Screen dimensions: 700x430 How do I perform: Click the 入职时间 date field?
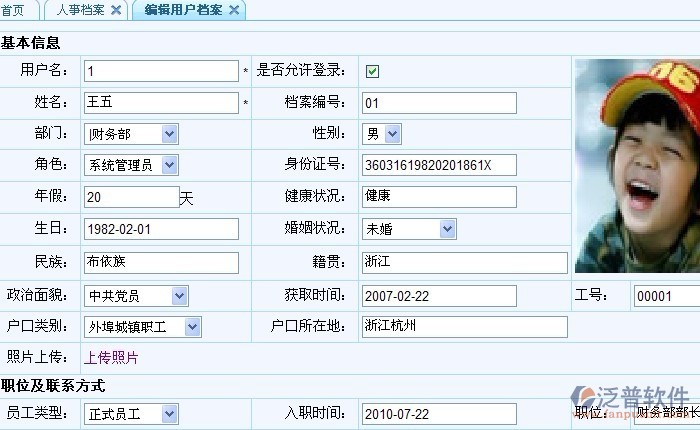pyautogui.click(x=439, y=414)
